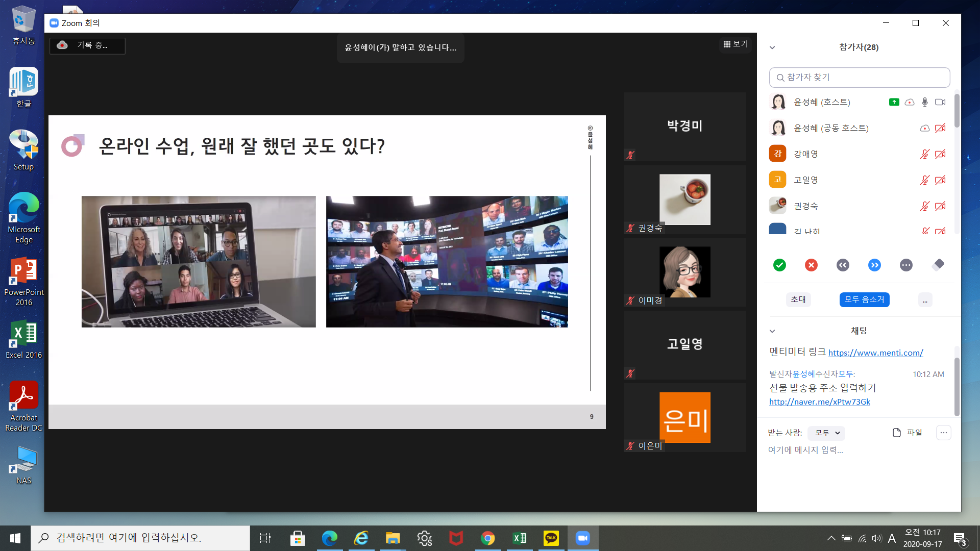Click the chat panel scrollbar
The width and height of the screenshot is (980, 551).
pyautogui.click(x=957, y=386)
